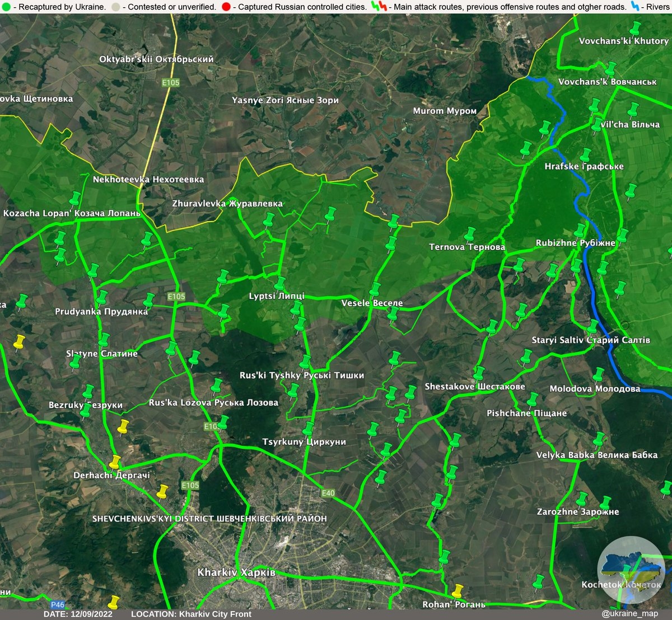Click the yellow pin above Rohan' label
672x620 pixels.
click(458, 590)
